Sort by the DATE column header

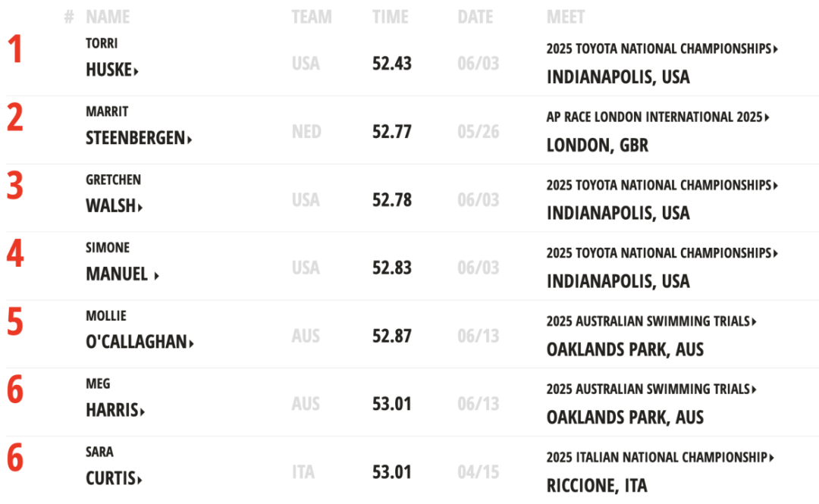tap(475, 17)
